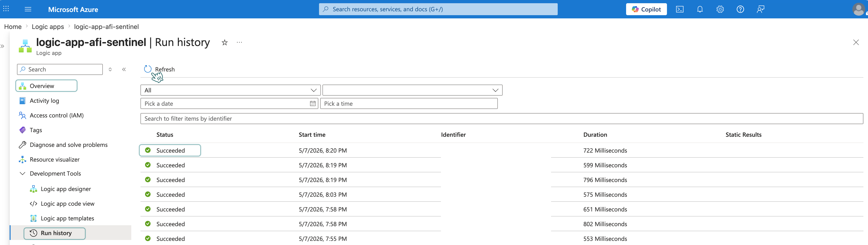
Task: Click the Refresh icon
Action: pos(148,69)
